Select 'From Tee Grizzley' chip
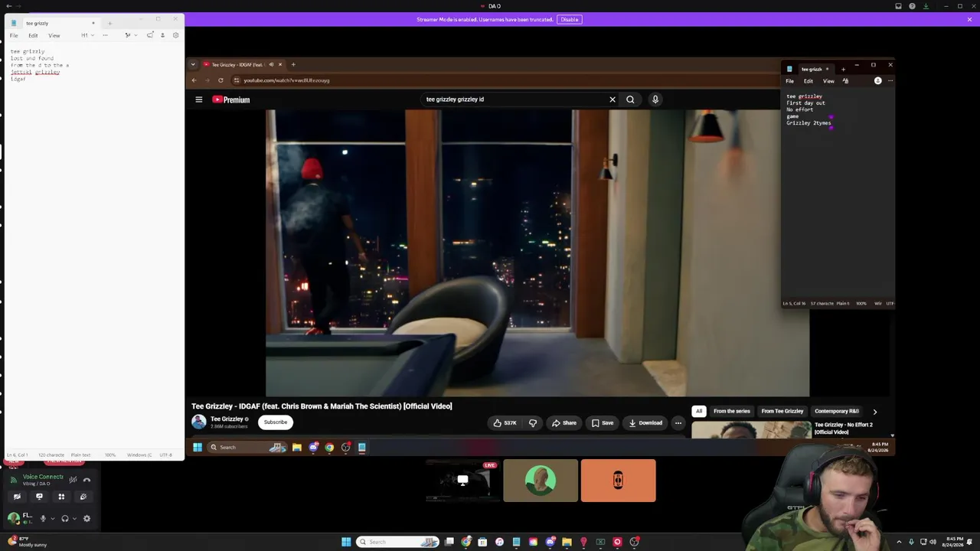 [x=782, y=411]
